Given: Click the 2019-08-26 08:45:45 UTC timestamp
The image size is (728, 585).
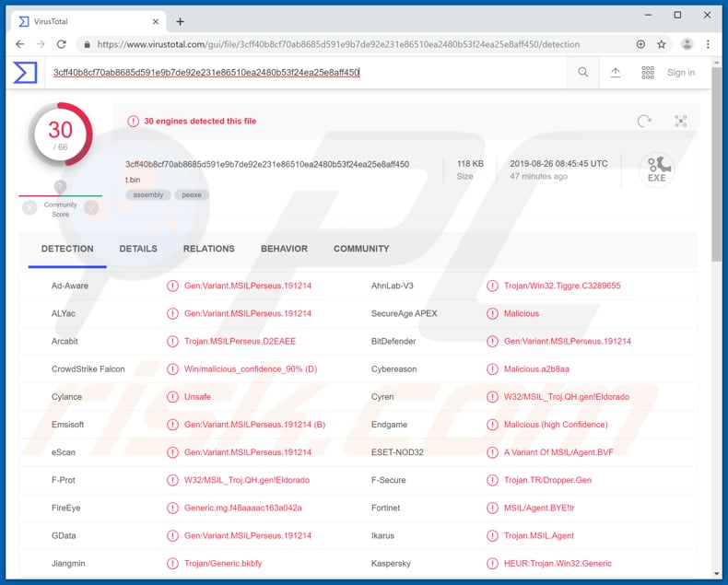Looking at the screenshot, I should point(558,163).
